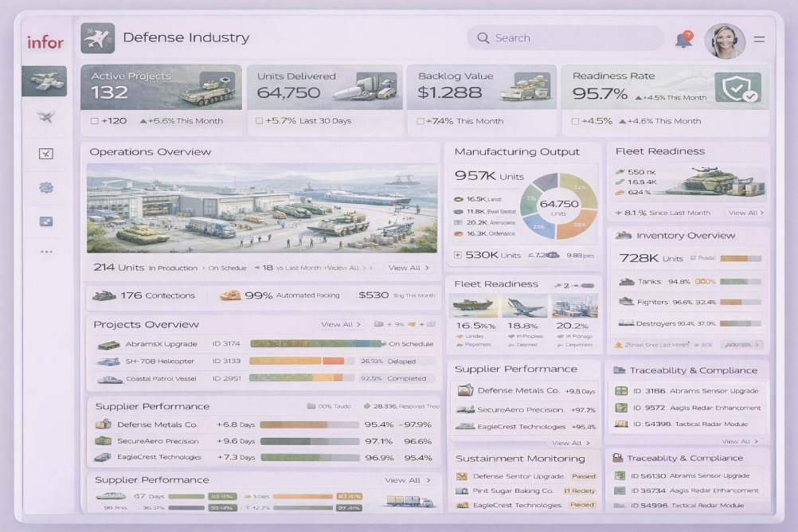Viewport: 798px width, 532px height.
Task: Open the Active Projects summary card
Action: tap(161, 88)
